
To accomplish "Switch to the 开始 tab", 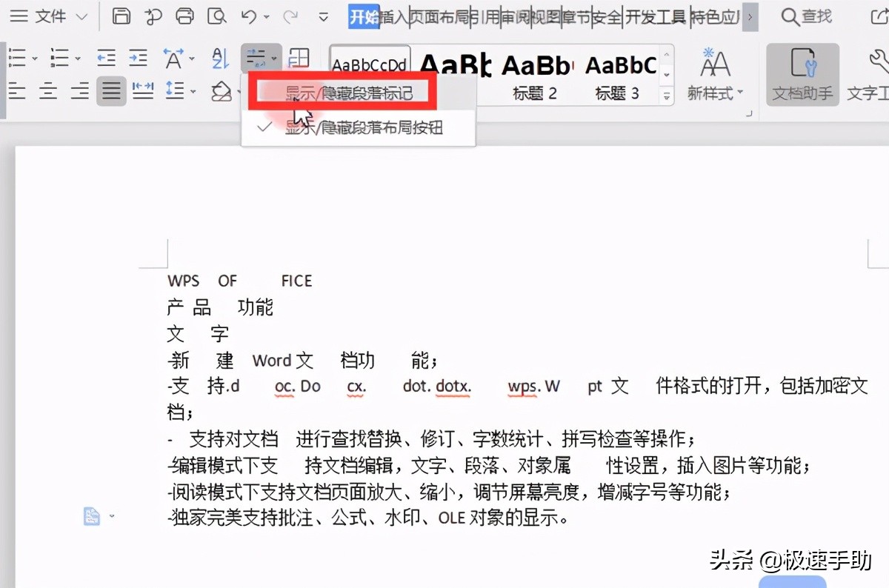I will (364, 16).
